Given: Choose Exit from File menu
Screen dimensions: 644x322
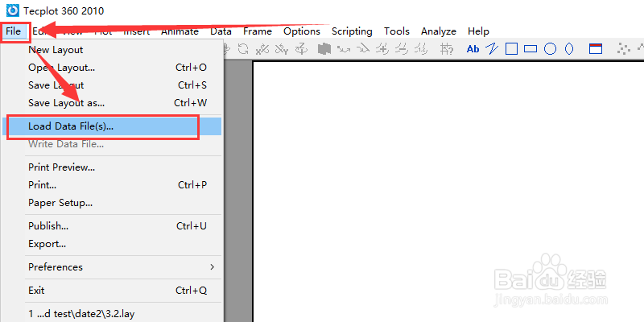Looking at the screenshot, I should tap(112, 291).
